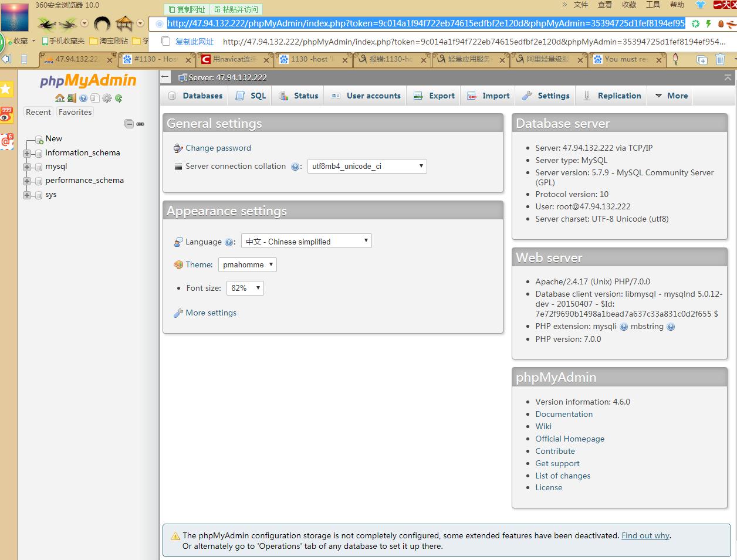The height and width of the screenshot is (560, 737).
Task: Open Server connection collation dropdown
Action: [x=367, y=167]
